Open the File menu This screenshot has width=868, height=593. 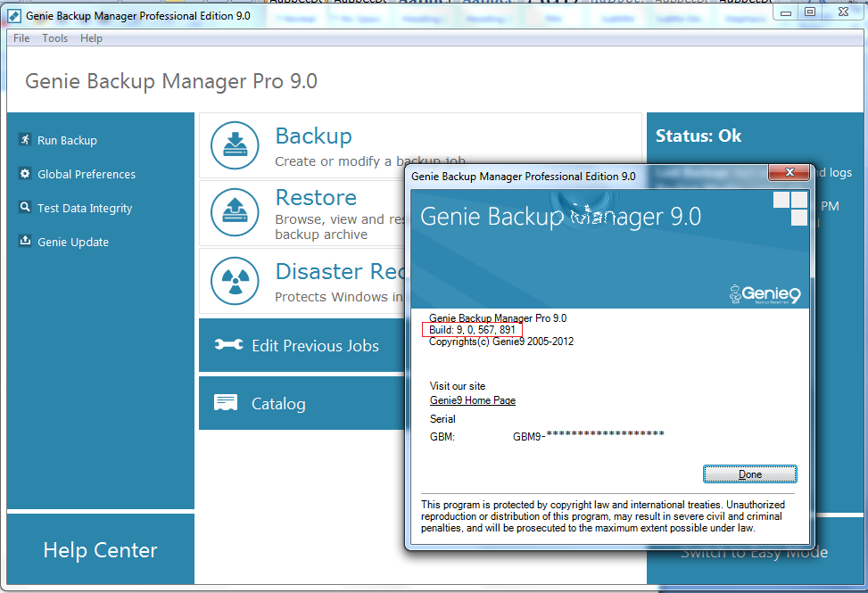(x=21, y=38)
